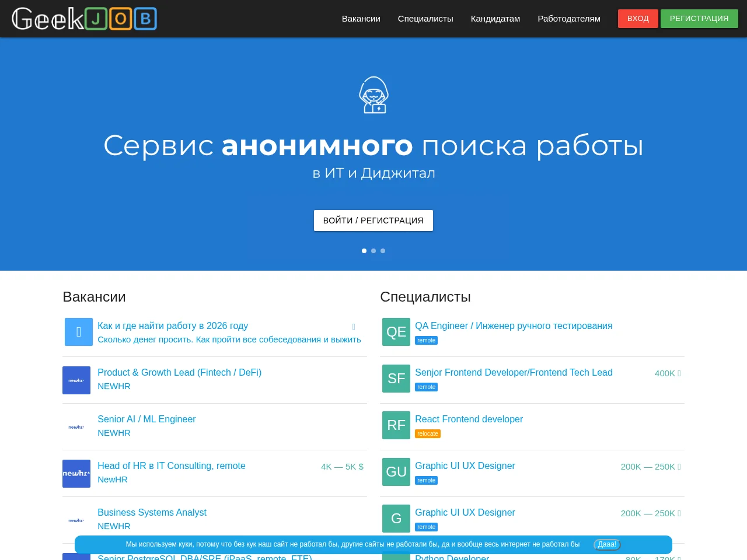Image resolution: width=747 pixels, height=560 pixels.
Task: Open Product & Growth Lead (Fintech / DeFi) vacancy
Action: tap(179, 372)
